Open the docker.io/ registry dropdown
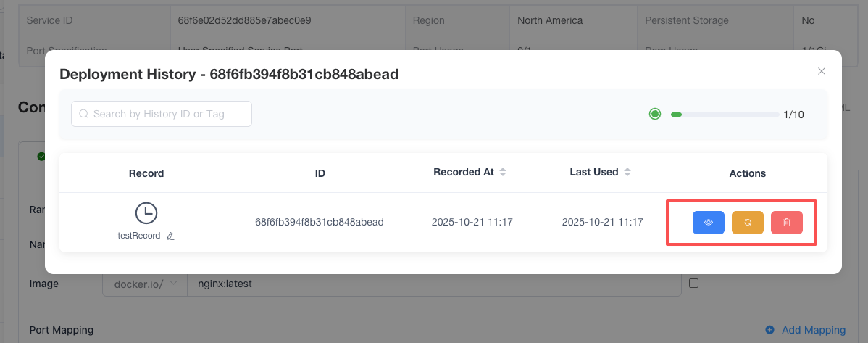 [x=145, y=284]
